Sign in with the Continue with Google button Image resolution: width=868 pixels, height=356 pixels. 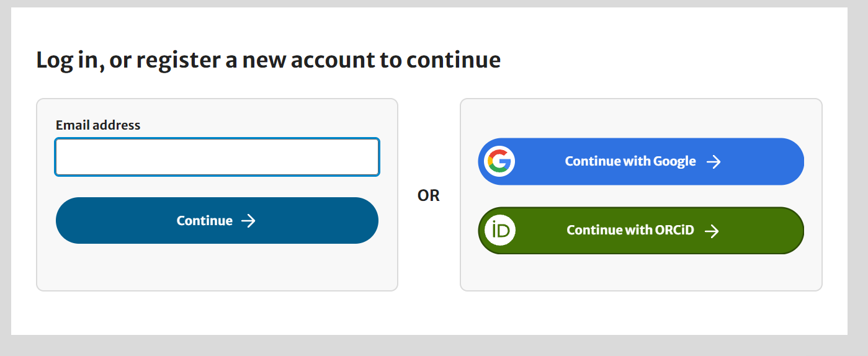(640, 161)
